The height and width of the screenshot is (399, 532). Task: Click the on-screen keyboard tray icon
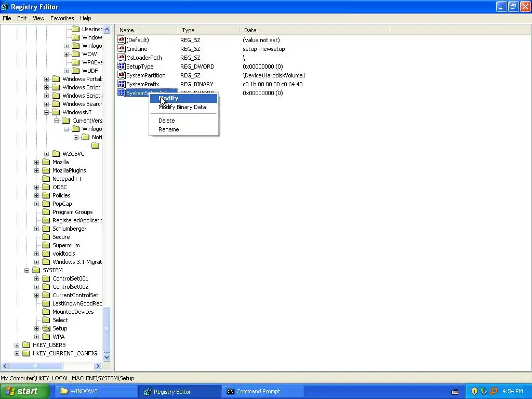click(455, 392)
